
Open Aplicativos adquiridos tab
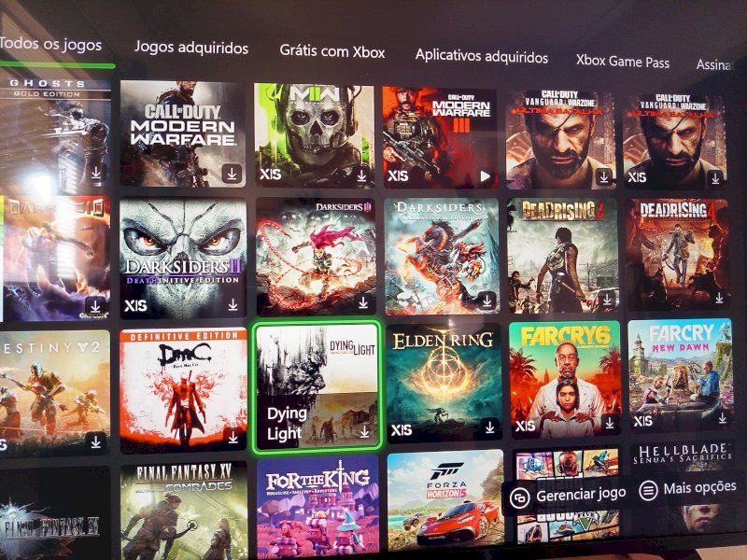(481, 56)
